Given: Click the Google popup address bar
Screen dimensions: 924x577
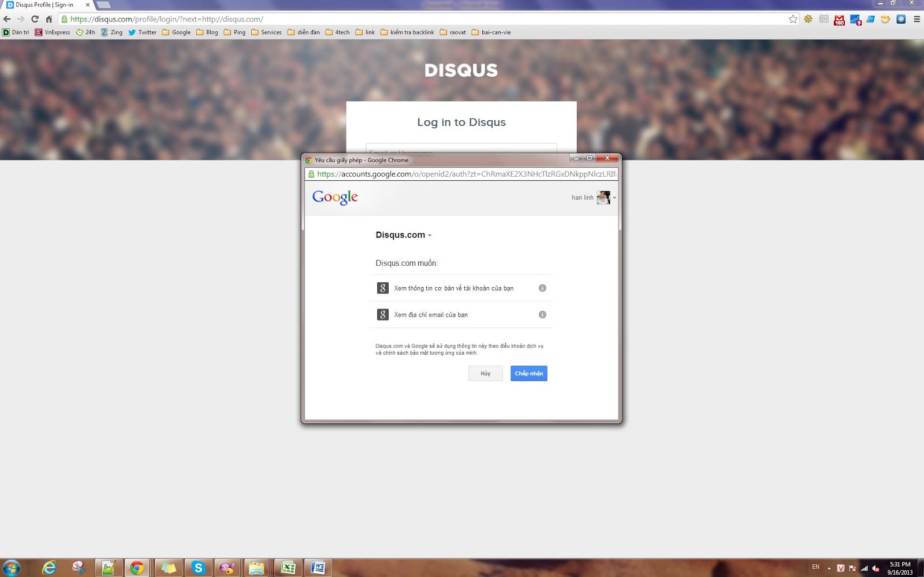Looking at the screenshot, I should pos(461,174).
